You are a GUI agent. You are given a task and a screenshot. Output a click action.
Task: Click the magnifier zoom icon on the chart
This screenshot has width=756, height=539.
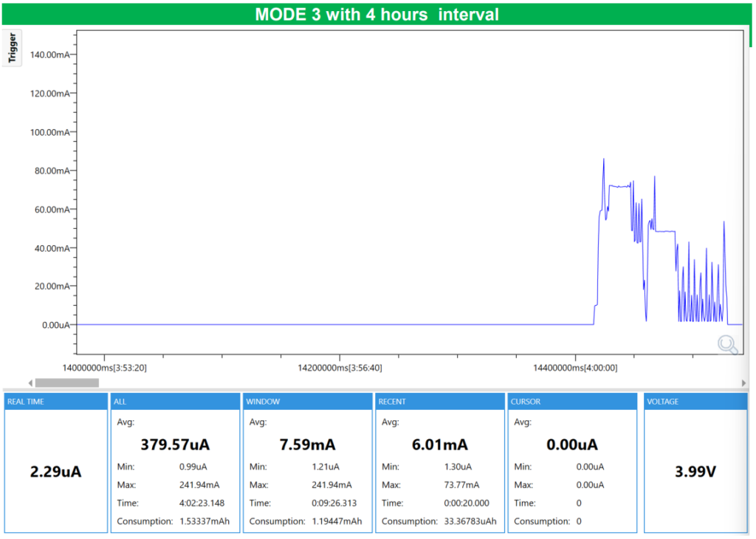coord(728,344)
